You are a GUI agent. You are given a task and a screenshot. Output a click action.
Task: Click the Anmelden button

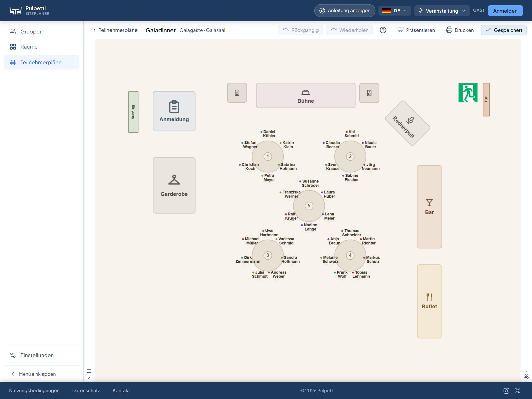coord(505,11)
